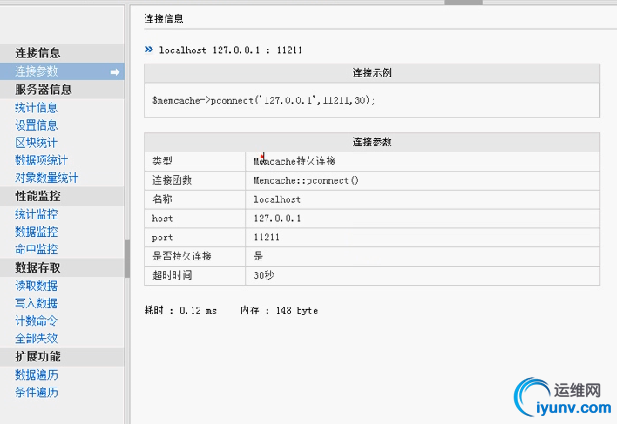Click the 连接参数 table header
The height and width of the screenshot is (424, 617).
[x=372, y=142]
